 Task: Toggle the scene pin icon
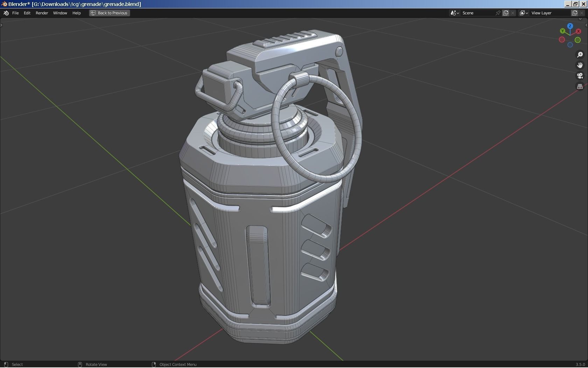498,13
